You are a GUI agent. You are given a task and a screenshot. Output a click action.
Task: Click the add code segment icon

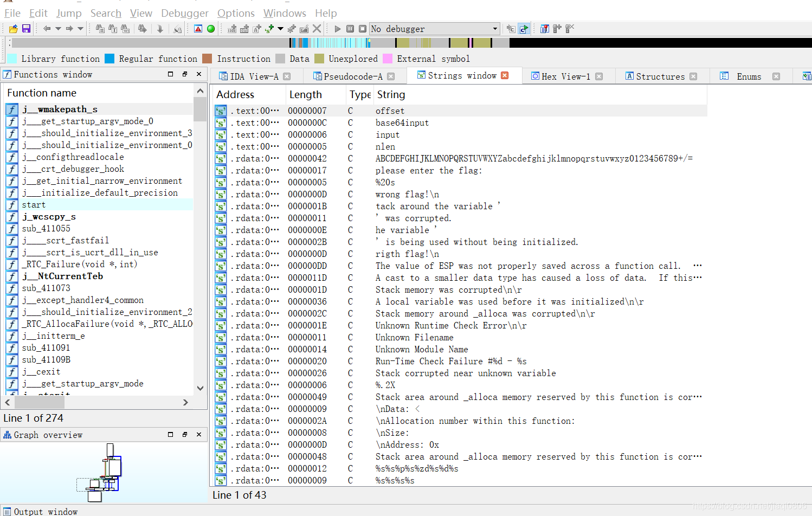[x=232, y=29]
